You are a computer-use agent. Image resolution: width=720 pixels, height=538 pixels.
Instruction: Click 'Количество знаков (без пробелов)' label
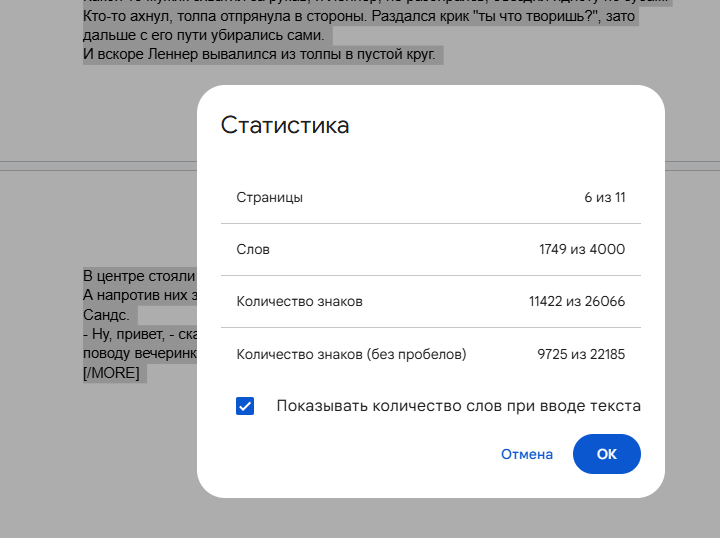click(351, 354)
